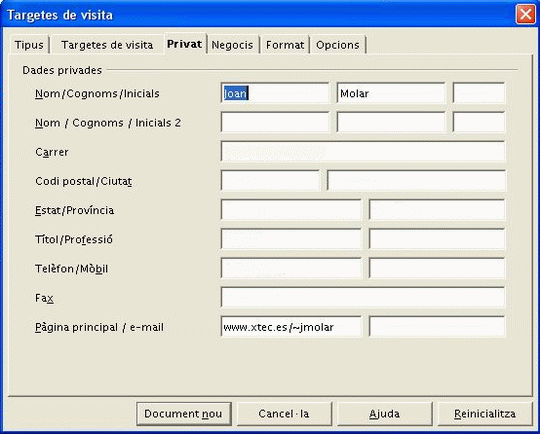
Task: Switch to the Tipus tab
Action: pos(29,45)
